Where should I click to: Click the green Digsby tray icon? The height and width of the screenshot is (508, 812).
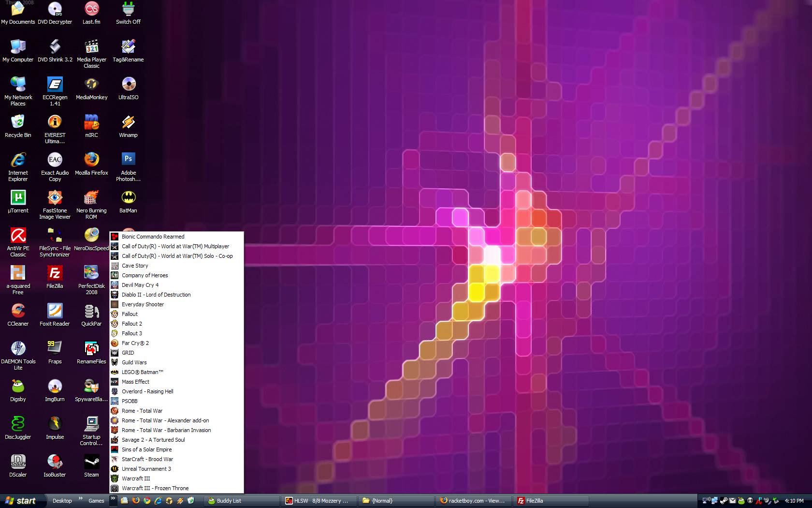click(741, 501)
